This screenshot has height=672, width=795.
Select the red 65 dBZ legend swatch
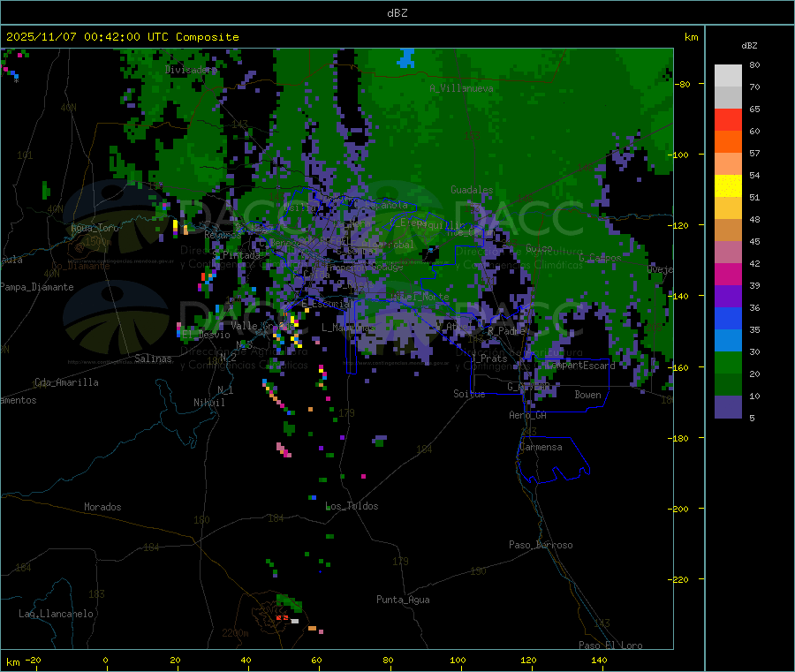coord(728,119)
